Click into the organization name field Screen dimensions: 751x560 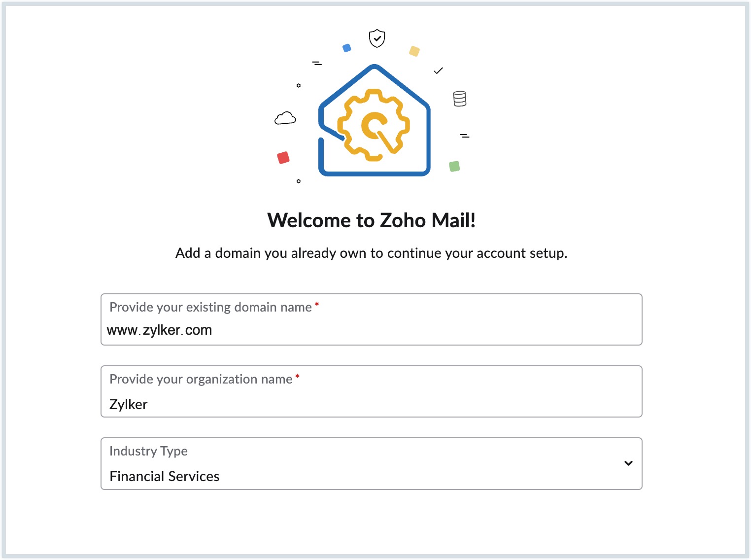[x=372, y=391]
